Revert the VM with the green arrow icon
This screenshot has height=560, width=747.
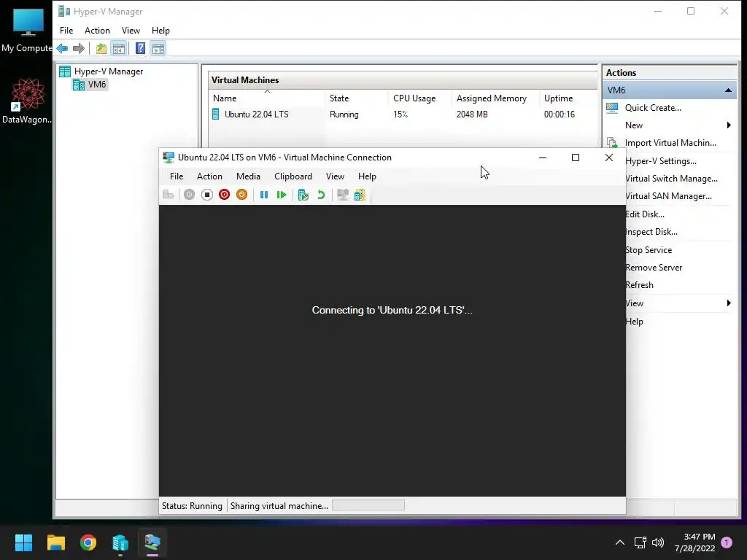(321, 195)
